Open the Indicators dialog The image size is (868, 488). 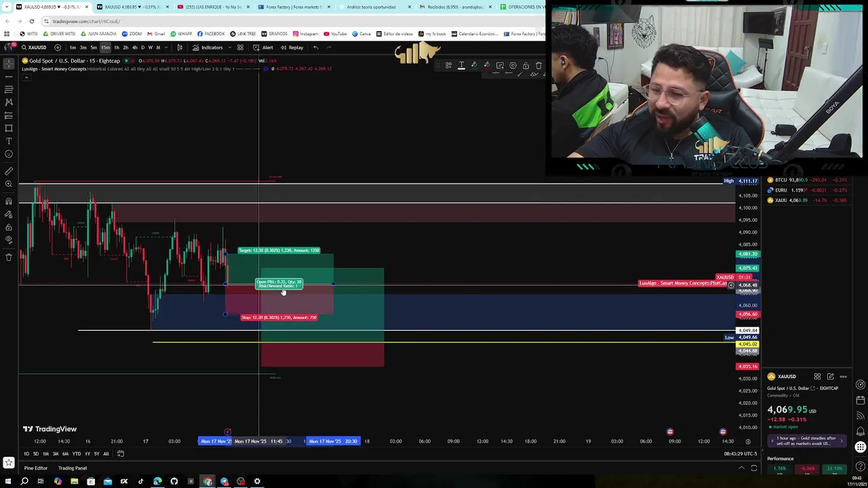[x=208, y=47]
